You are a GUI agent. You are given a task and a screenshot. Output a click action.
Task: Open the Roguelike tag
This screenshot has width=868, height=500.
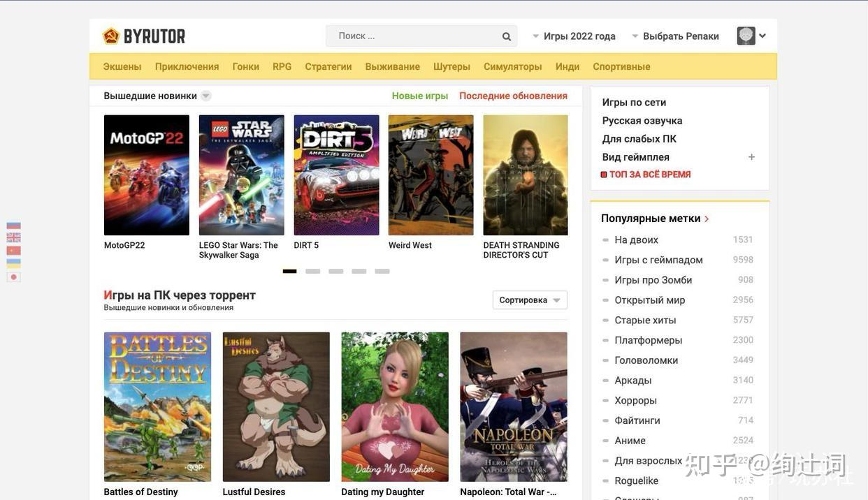[637, 481]
